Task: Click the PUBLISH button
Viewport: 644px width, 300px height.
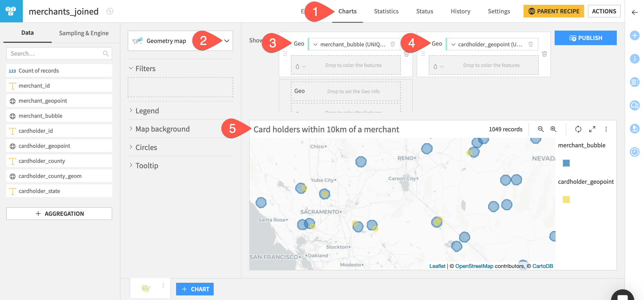Action: 585,38
